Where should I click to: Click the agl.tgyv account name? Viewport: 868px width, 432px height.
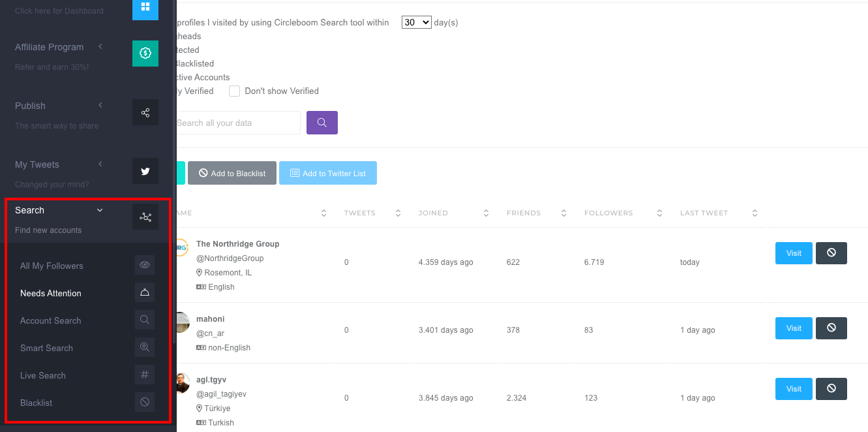(x=211, y=380)
